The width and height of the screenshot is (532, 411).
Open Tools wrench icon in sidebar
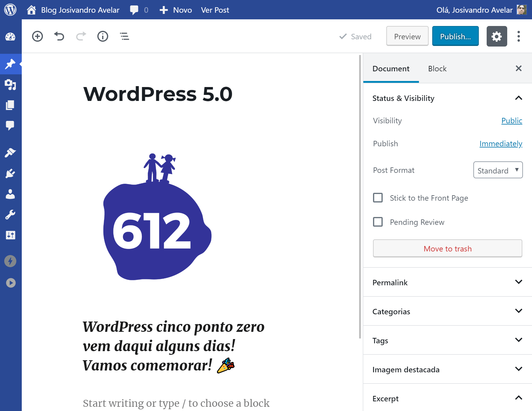[10, 215]
